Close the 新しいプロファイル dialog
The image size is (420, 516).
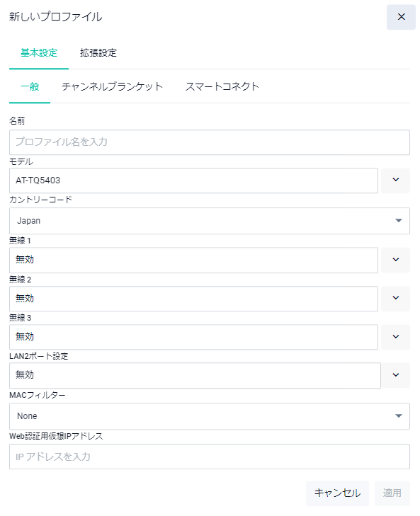[401, 17]
